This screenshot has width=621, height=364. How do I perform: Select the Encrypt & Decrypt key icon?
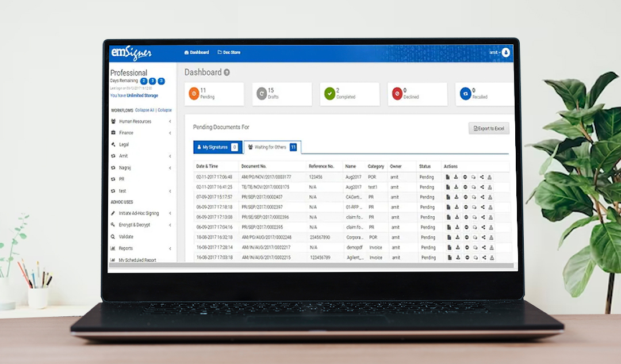113,225
